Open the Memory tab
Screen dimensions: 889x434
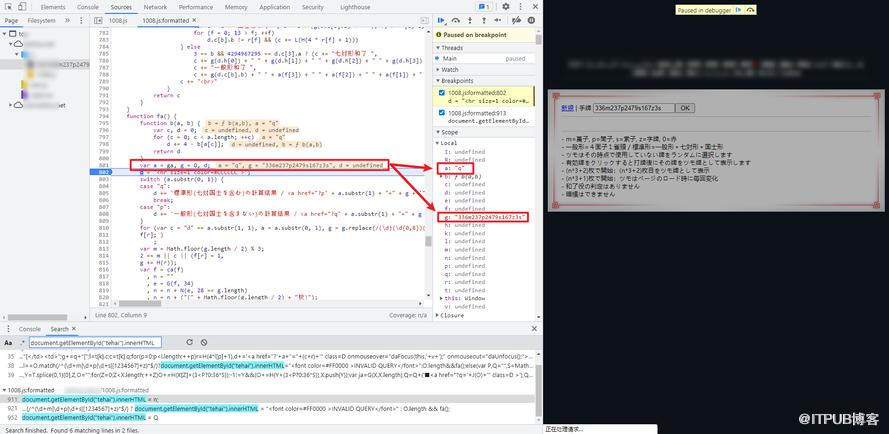(236, 7)
